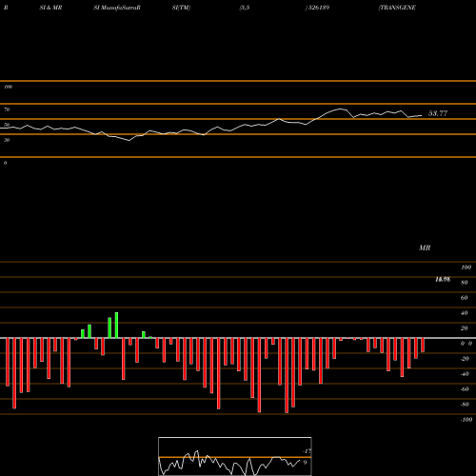Click the 40 label on the MR axis
Image resolution: width=476 pixels, height=476 pixels.
pyautogui.click(x=465, y=313)
